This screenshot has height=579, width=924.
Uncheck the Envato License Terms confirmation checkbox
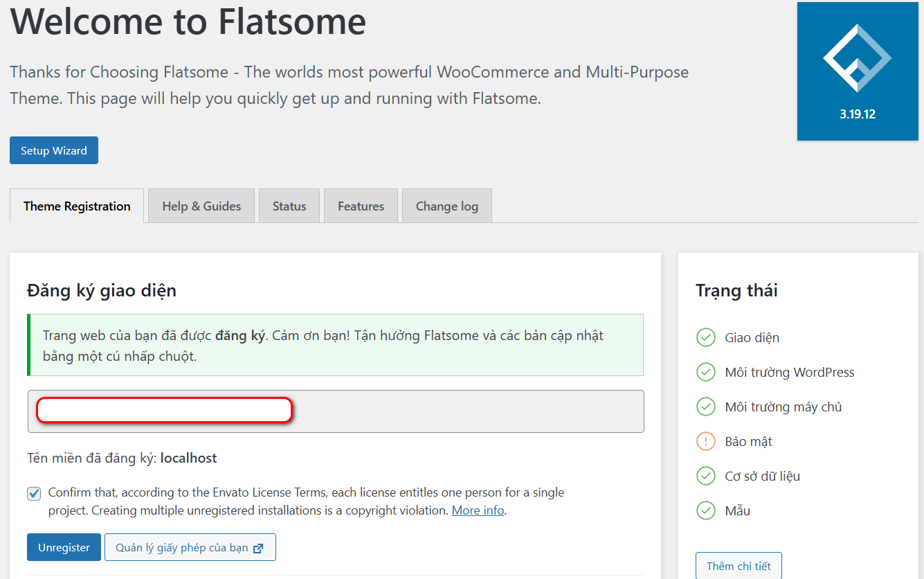pos(34,494)
